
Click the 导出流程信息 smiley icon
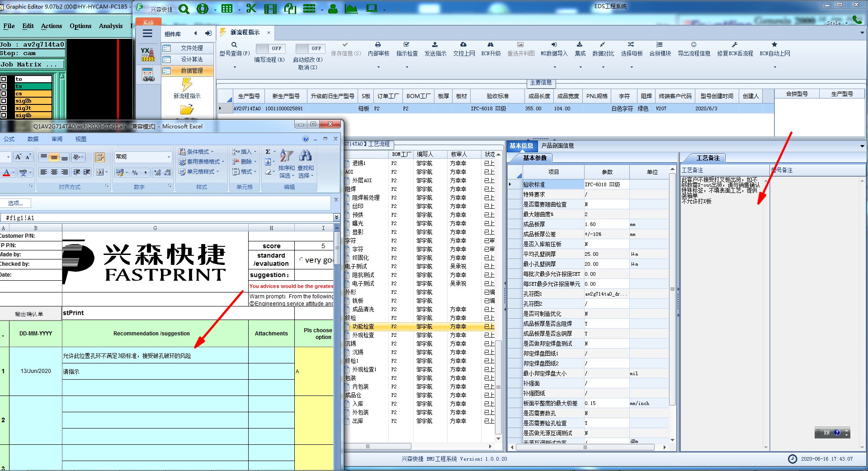pos(693,45)
